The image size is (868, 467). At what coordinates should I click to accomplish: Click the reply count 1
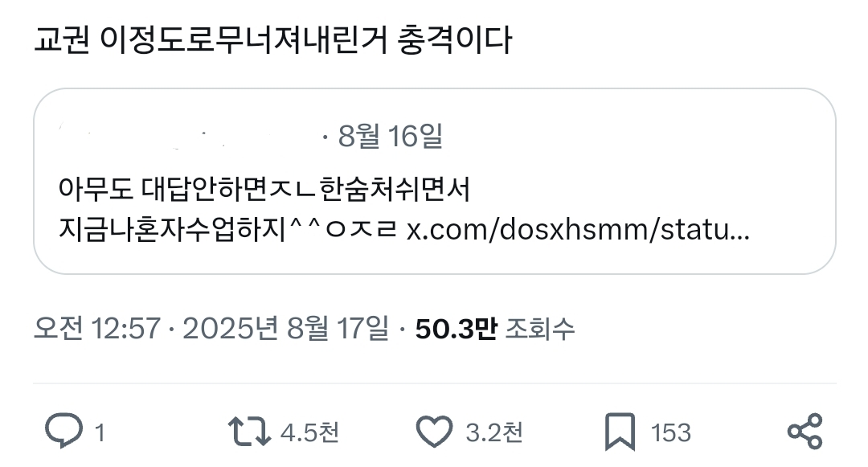(100, 432)
